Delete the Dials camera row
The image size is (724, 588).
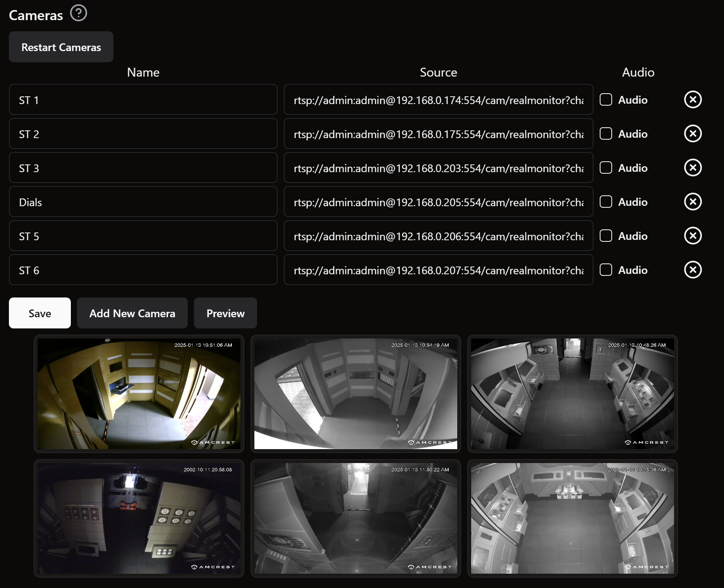pos(693,202)
